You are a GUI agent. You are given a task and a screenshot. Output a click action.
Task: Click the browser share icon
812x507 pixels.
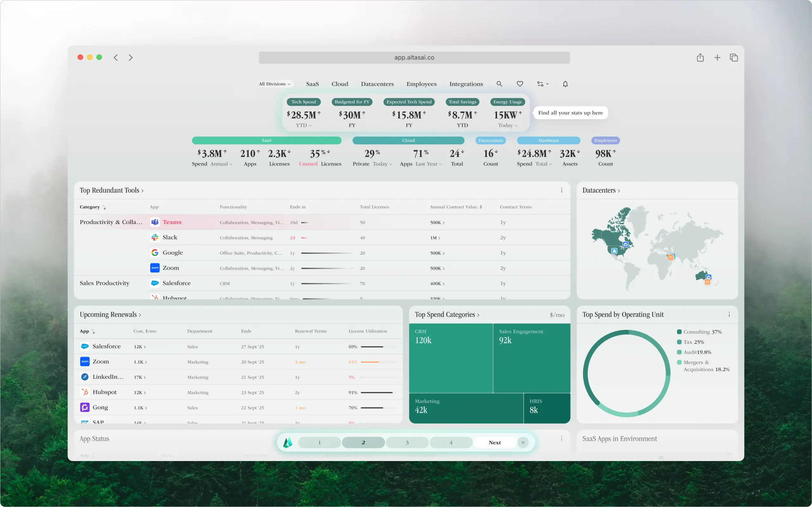click(x=700, y=58)
